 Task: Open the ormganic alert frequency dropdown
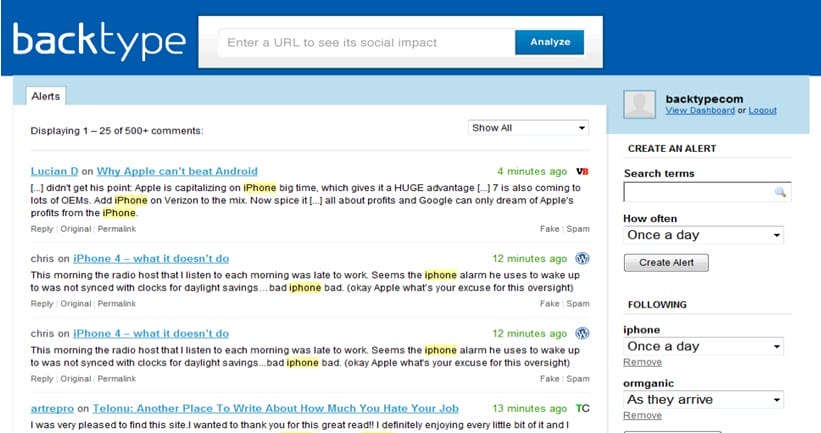[x=703, y=399]
